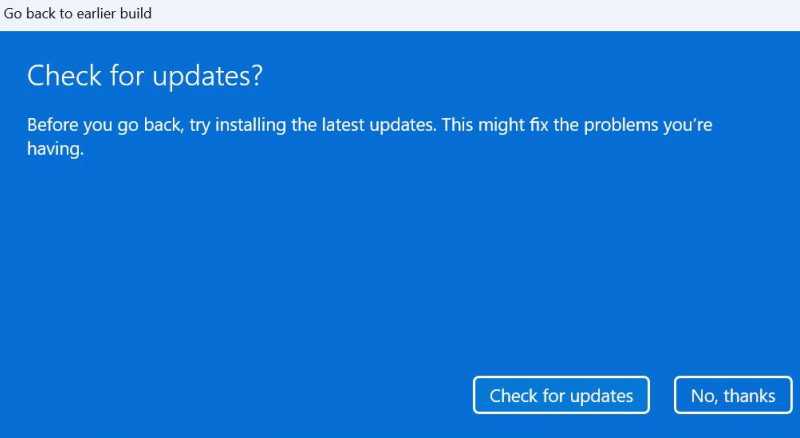Click the Check for updates button
This screenshot has height=438, width=800.
click(561, 395)
